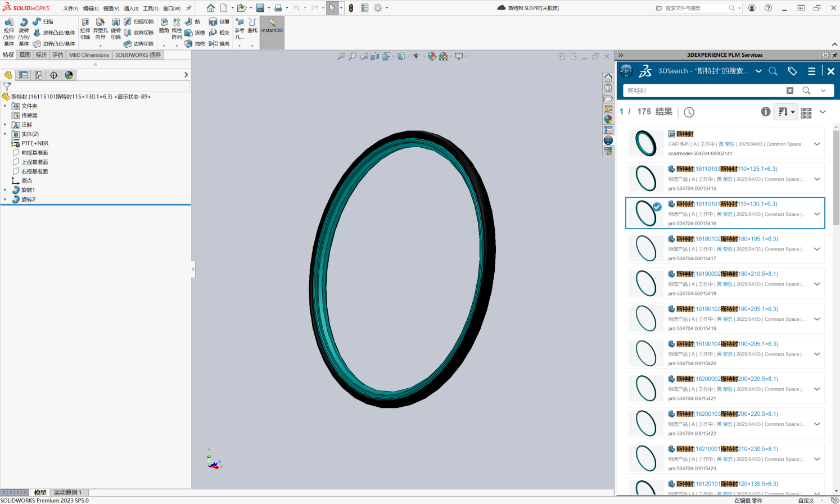Click the 圆角 fillet tool
The image size is (840, 504).
(164, 25)
